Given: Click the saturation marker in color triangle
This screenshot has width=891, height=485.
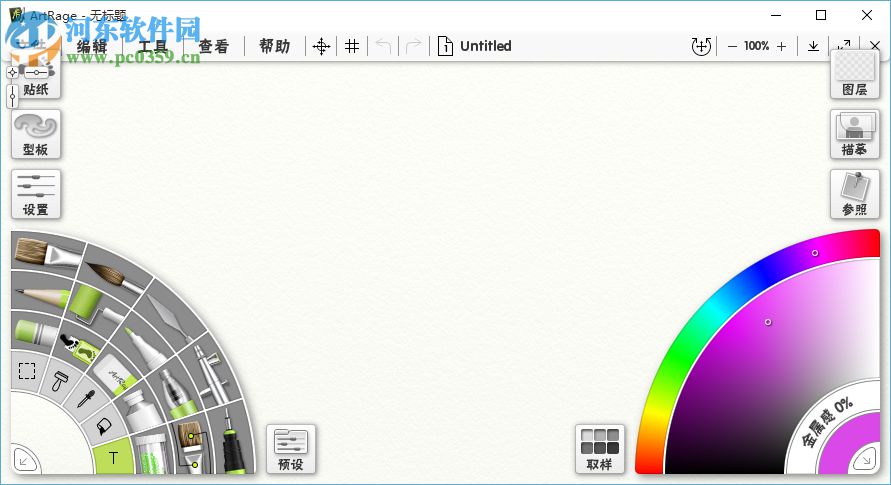Looking at the screenshot, I should (768, 322).
